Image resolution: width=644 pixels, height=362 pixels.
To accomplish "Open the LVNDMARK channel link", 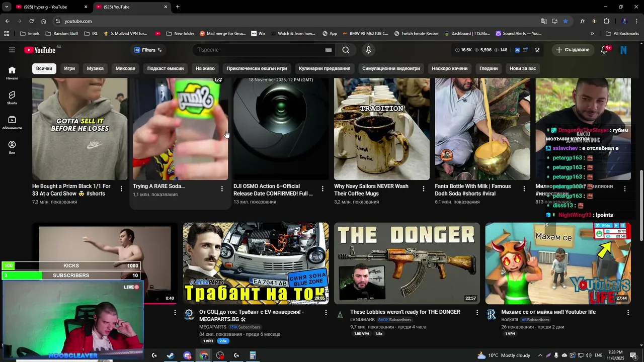I will [x=363, y=320].
